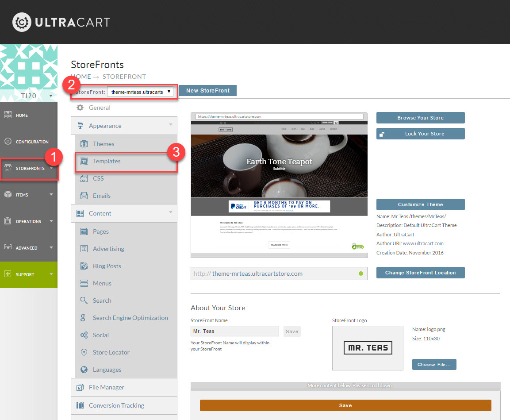
Task: Click the Menus lines icon
Action: point(84,283)
